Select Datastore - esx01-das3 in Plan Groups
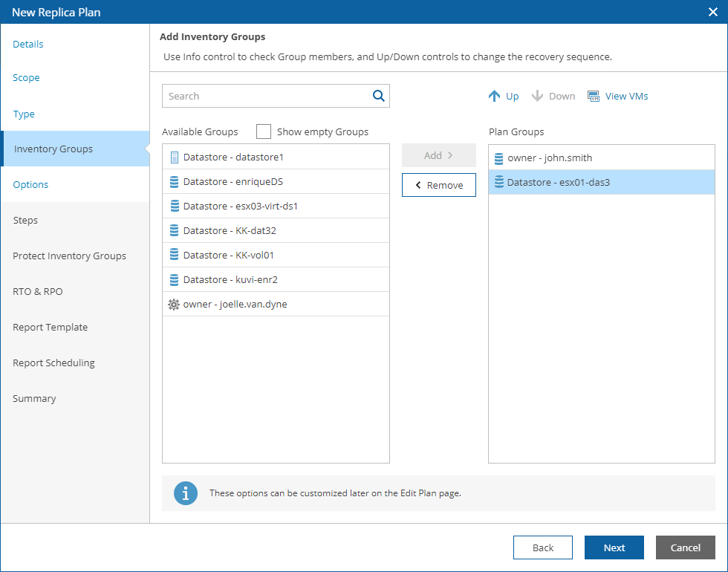 [x=558, y=182]
